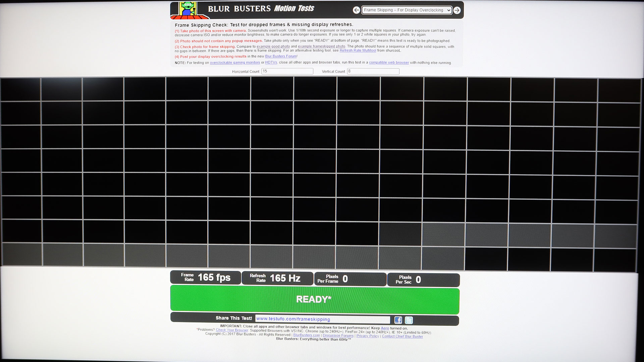Open the HDTVs link
Viewport: 644px width, 362px height.
[x=271, y=63]
